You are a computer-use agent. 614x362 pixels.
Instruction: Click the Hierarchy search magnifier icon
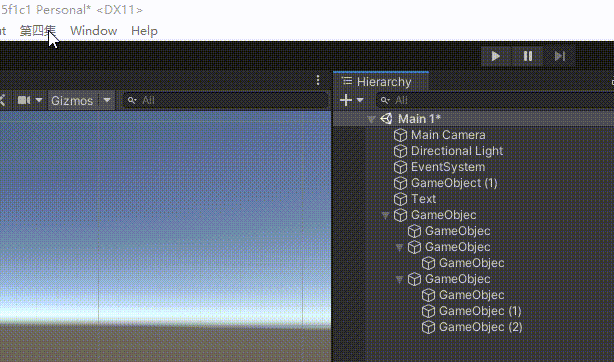click(x=385, y=100)
